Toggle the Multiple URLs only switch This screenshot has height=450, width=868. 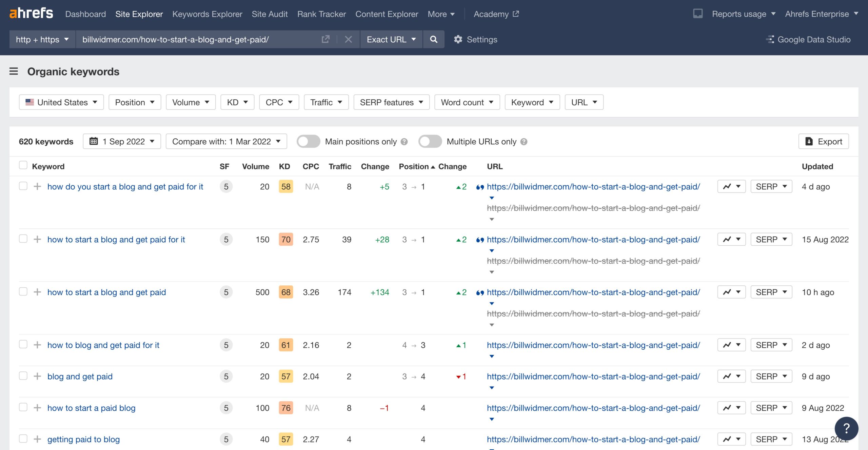430,142
